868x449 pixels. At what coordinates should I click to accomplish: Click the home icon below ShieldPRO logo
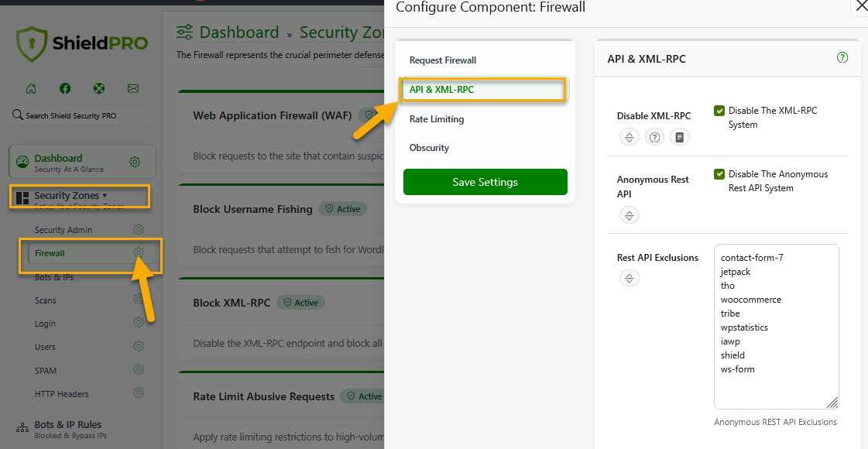(32, 88)
